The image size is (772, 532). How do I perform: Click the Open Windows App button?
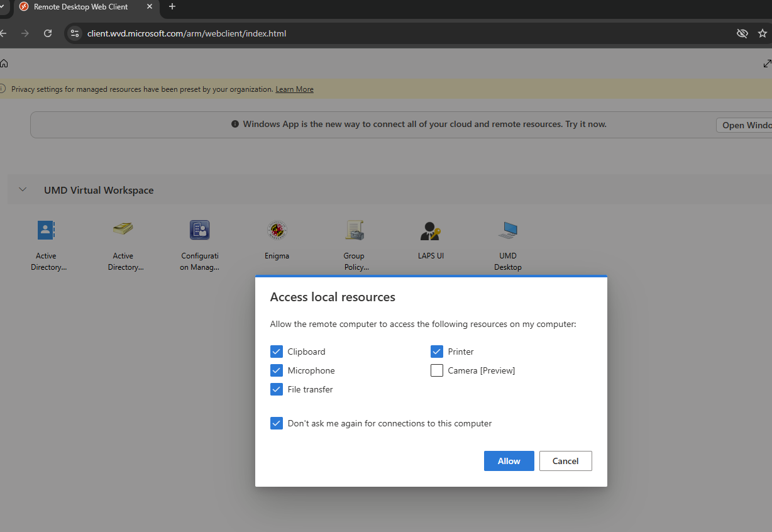pos(744,125)
